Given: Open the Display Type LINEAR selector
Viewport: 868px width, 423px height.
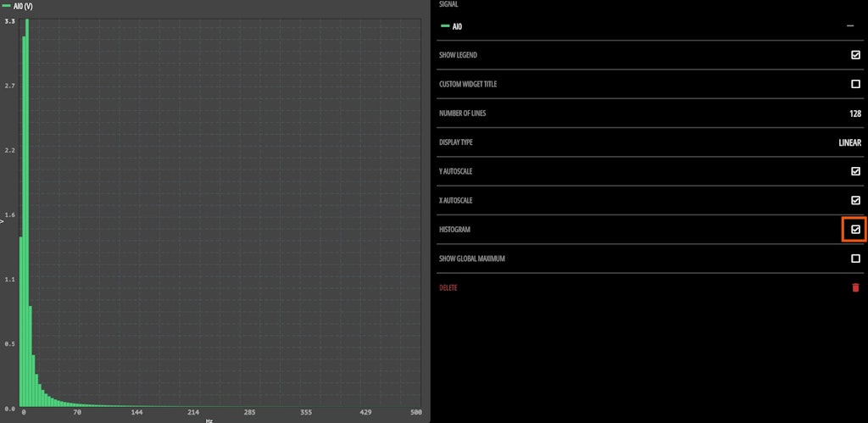Looking at the screenshot, I should 849,142.
